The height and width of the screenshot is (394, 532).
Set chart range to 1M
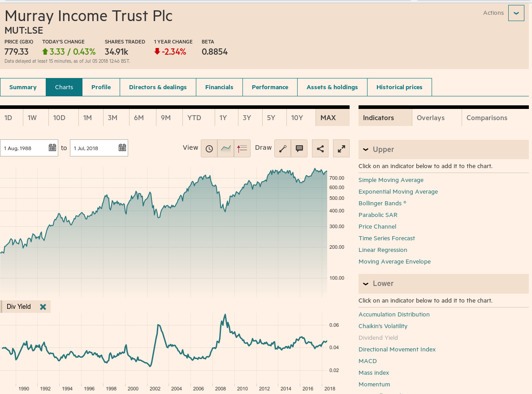pos(87,118)
